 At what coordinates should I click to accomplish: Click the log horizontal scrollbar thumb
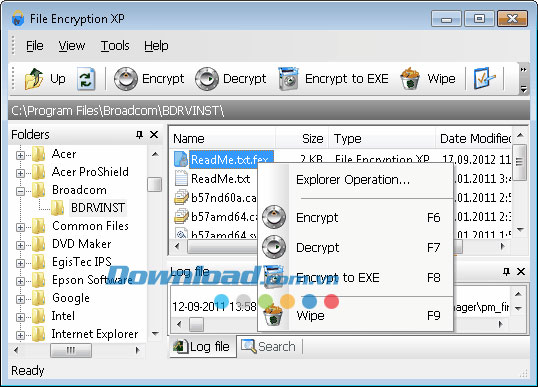(196, 324)
